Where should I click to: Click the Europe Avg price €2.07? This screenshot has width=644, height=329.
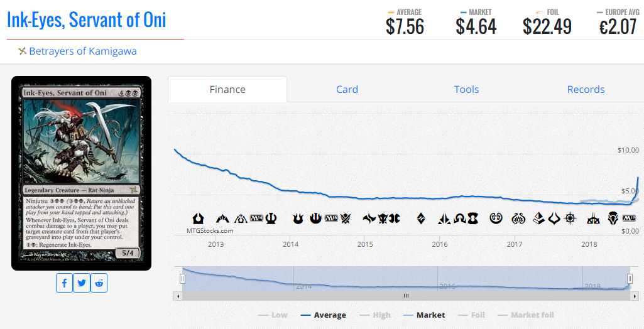pos(618,26)
